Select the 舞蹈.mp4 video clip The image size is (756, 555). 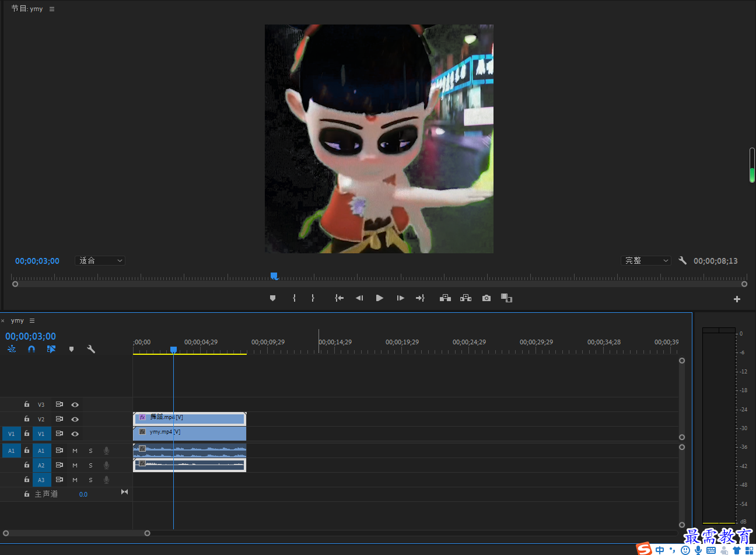click(190, 418)
